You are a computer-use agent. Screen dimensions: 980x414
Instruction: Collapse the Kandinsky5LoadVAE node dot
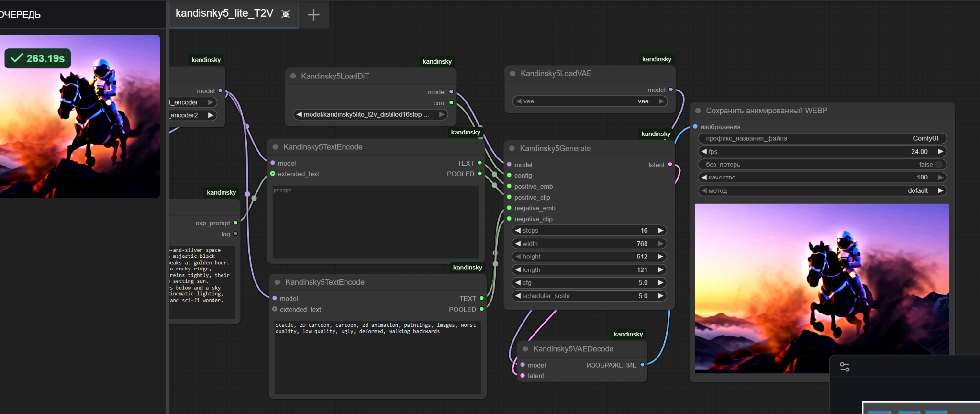512,73
